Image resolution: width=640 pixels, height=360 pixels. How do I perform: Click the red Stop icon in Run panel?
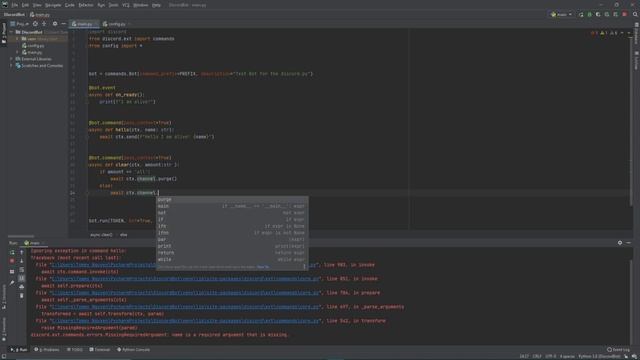pos(12,261)
